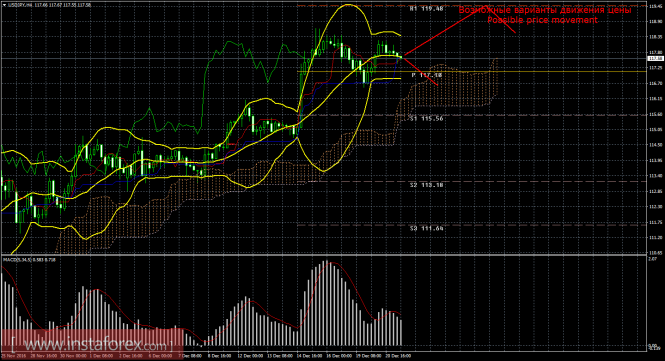
Task: Click the Russian 'Возможные варианты движения цены' annotation
Action: coord(545,10)
